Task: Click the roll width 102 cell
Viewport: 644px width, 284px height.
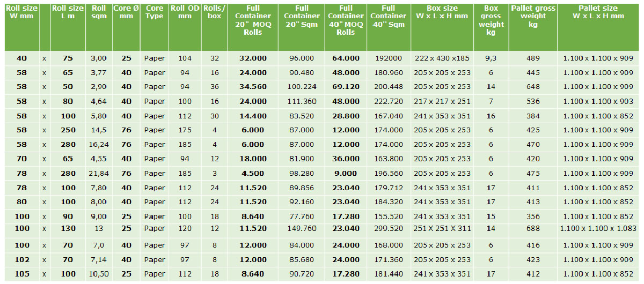Action: 22,260
